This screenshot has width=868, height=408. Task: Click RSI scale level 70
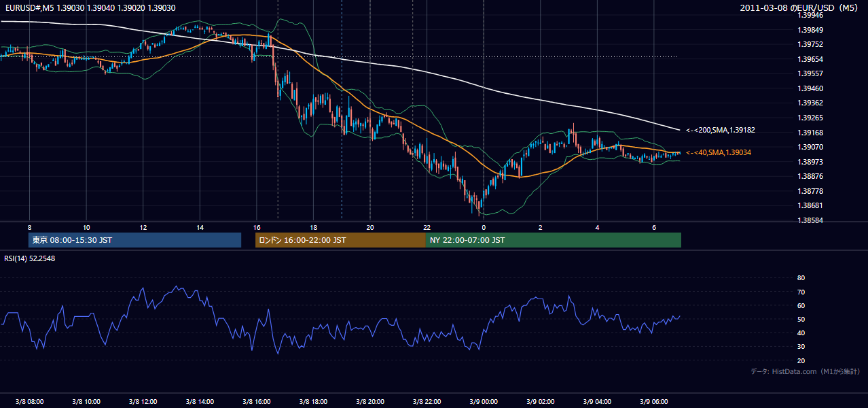tap(801, 292)
